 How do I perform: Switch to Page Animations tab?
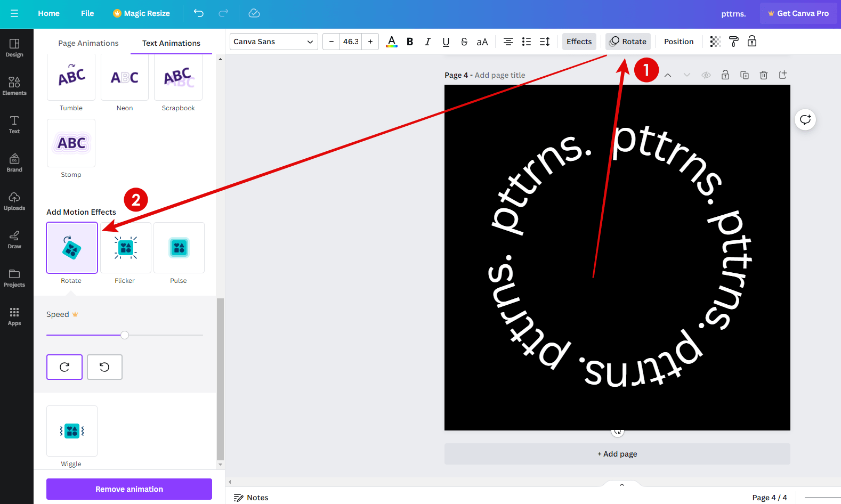(88, 43)
